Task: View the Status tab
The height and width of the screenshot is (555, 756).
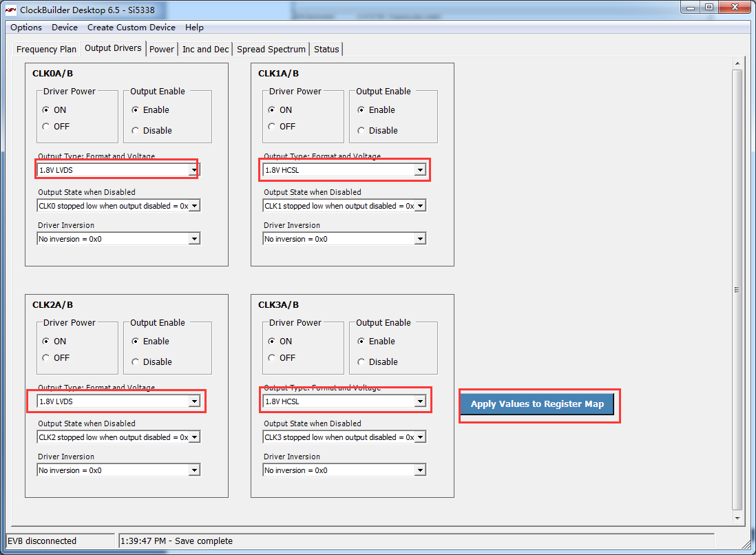Action: 326,49
